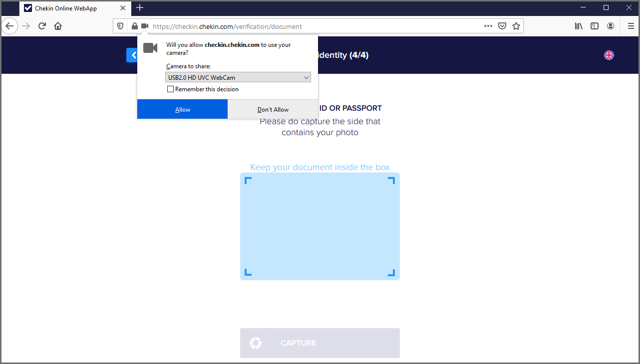
Task: Switch language using the UK flag
Action: [609, 55]
